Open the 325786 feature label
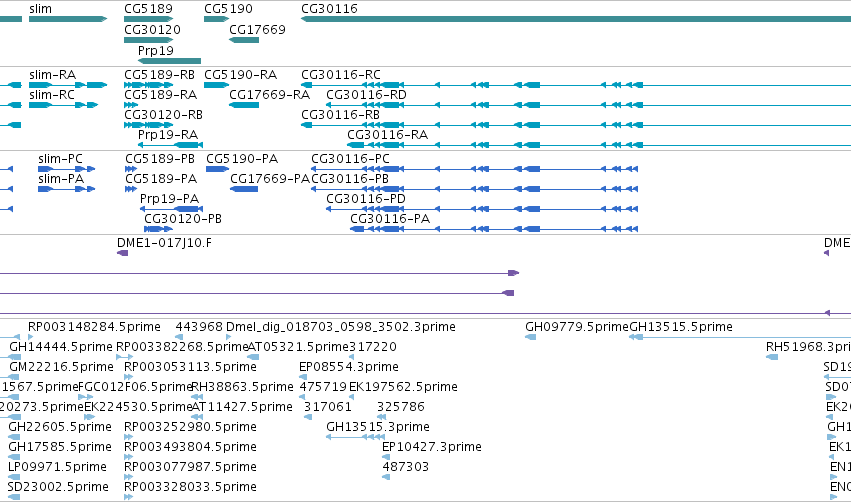 click(401, 407)
